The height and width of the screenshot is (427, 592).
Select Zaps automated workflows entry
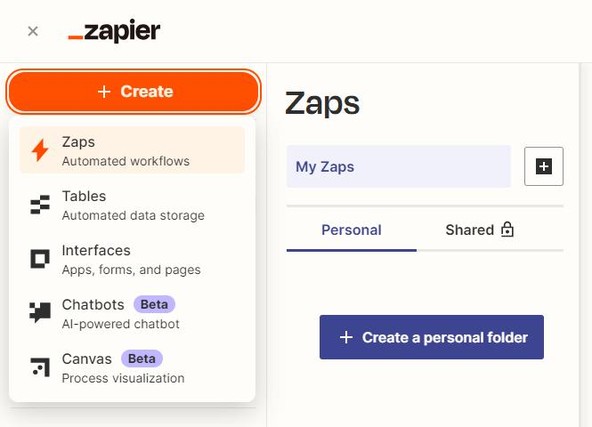[132, 150]
